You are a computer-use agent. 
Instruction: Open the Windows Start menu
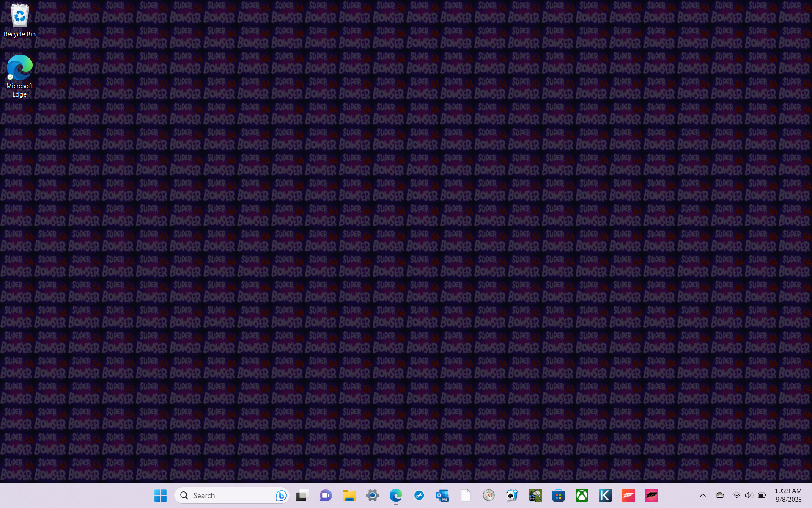[160, 495]
